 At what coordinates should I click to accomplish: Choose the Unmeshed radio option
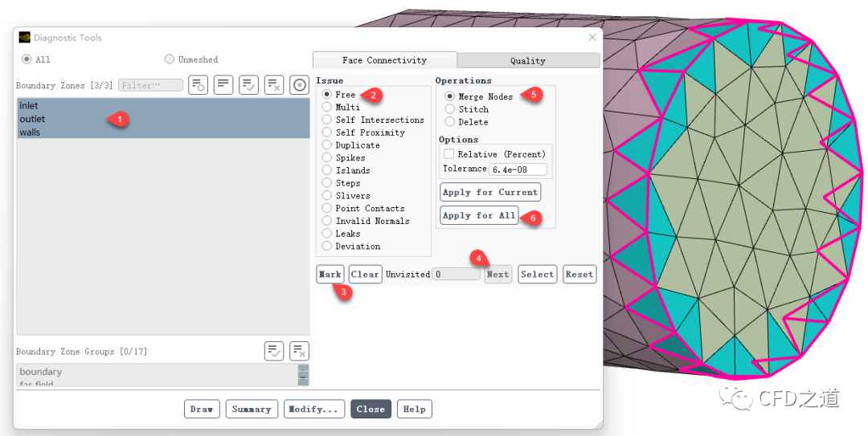point(170,59)
